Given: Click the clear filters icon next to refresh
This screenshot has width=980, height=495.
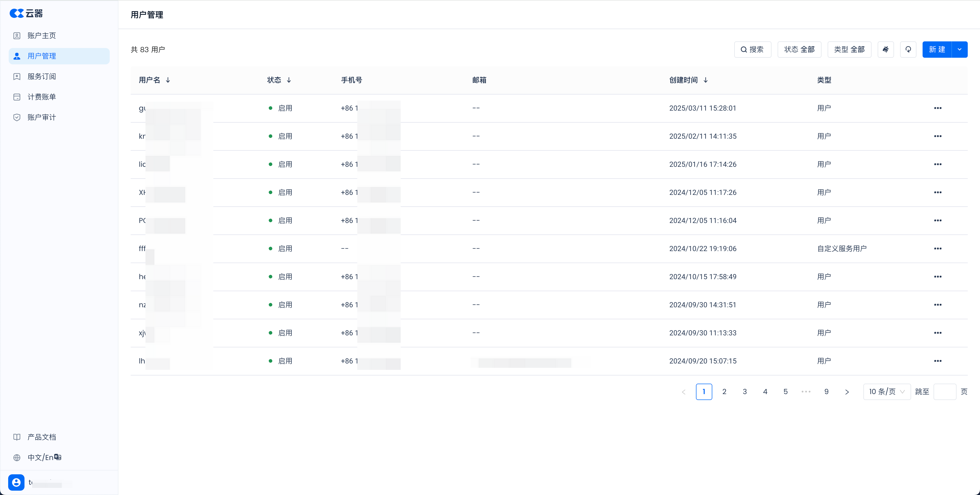Looking at the screenshot, I should point(885,50).
